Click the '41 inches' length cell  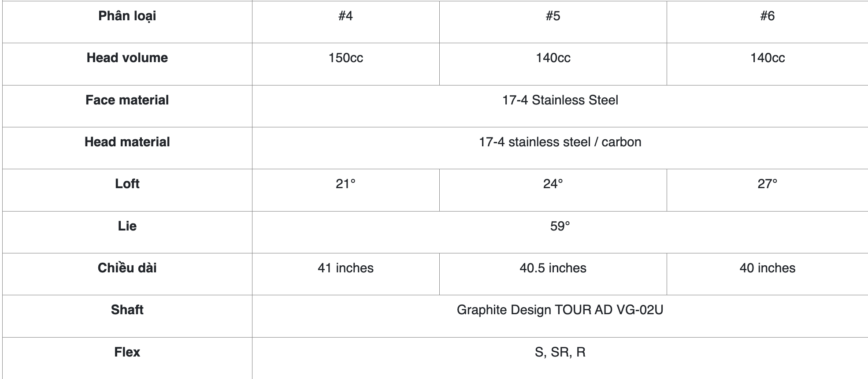point(346,274)
